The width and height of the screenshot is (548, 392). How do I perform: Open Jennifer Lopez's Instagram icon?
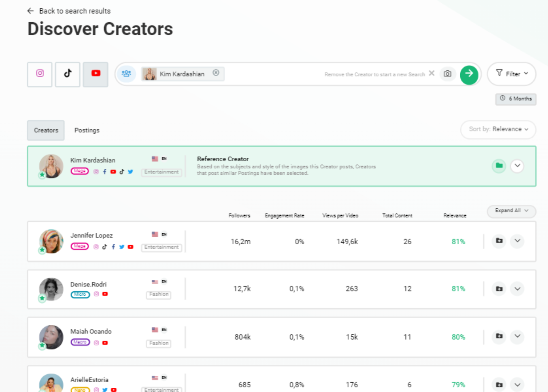click(x=96, y=247)
